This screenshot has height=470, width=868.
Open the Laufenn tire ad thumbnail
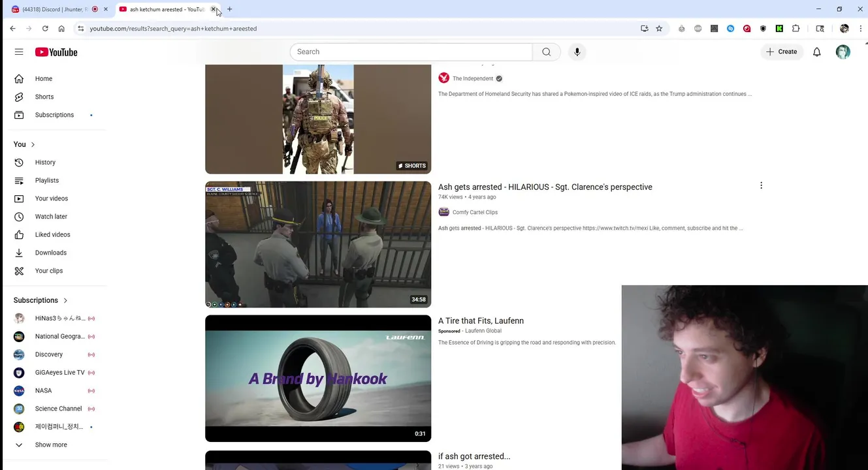318,379
